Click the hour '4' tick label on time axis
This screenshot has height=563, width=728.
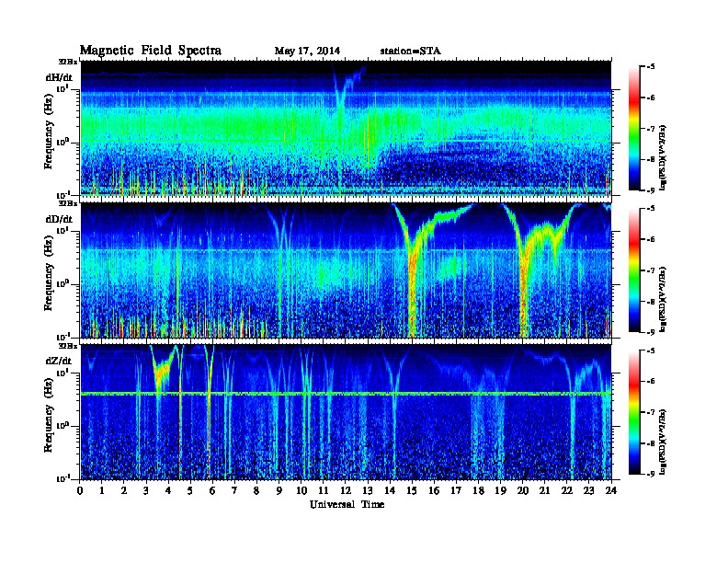coord(168,490)
